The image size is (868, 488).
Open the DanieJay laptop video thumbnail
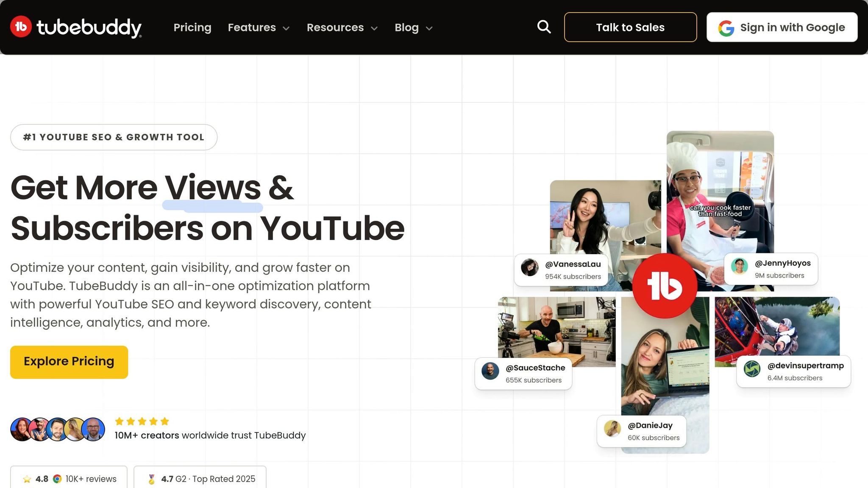click(665, 375)
